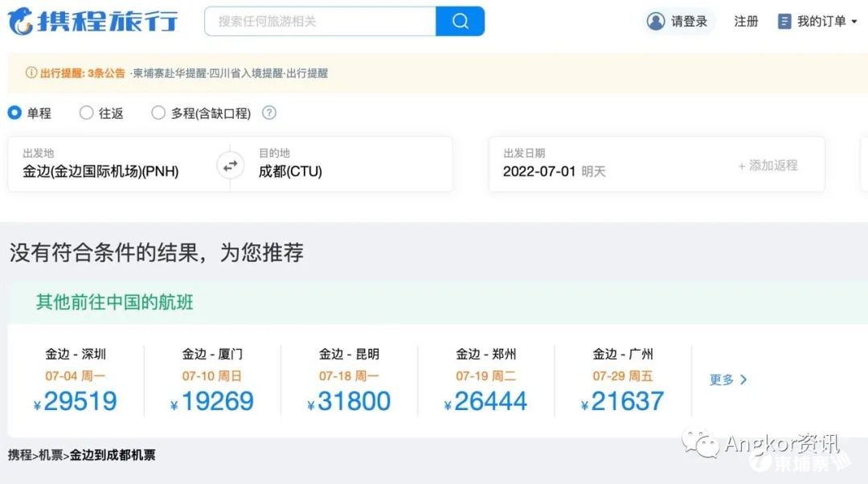Select the 金边 - 厦门 flight card
The height and width of the screenshot is (484, 868).
pos(212,381)
